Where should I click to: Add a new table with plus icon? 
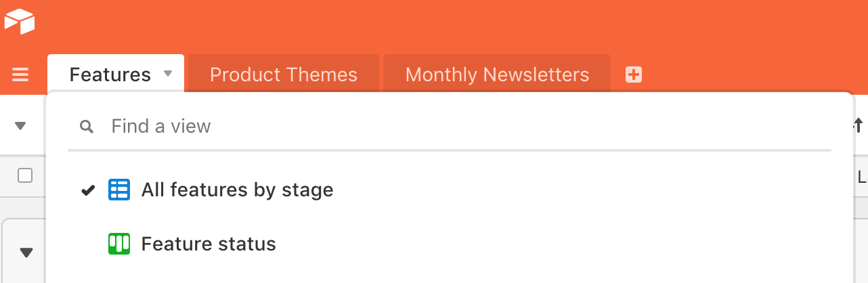tap(634, 74)
